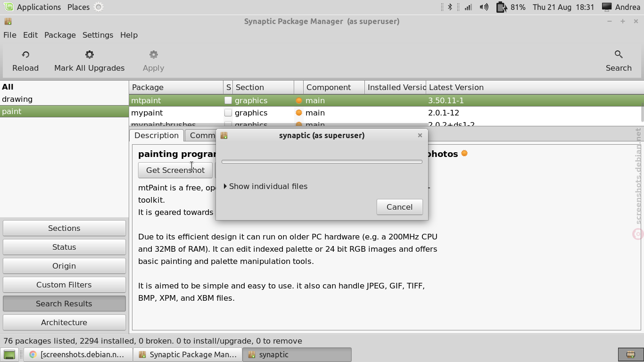Click the Reload toolbar icon
The width and height of the screenshot is (644, 362).
(25, 55)
